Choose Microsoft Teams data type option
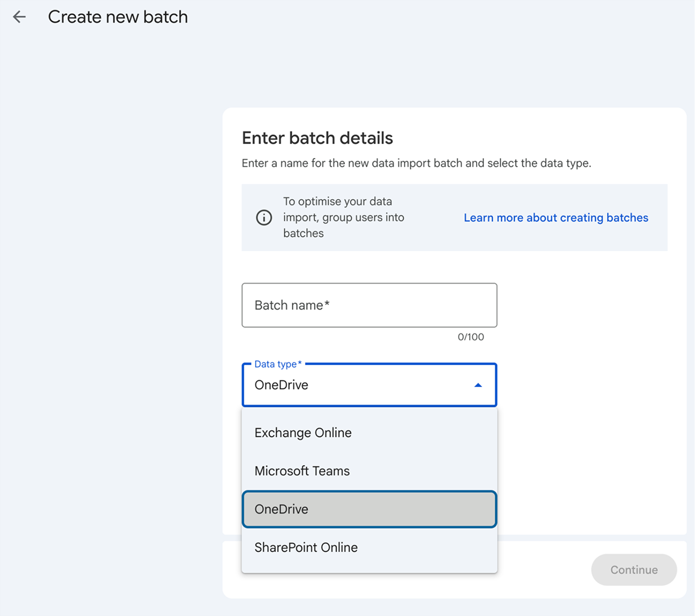Screen dimensions: 695x616 click(369, 471)
